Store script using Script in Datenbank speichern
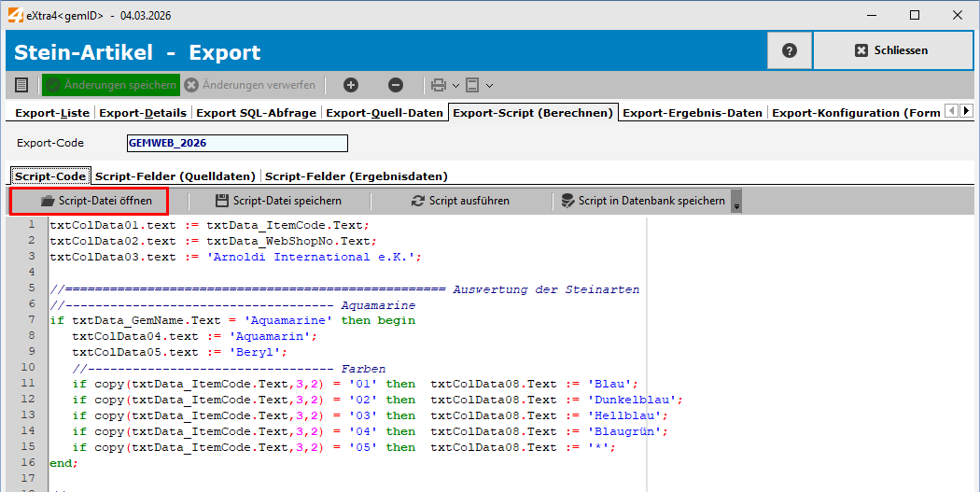Image resolution: width=980 pixels, height=492 pixels. 643,201
